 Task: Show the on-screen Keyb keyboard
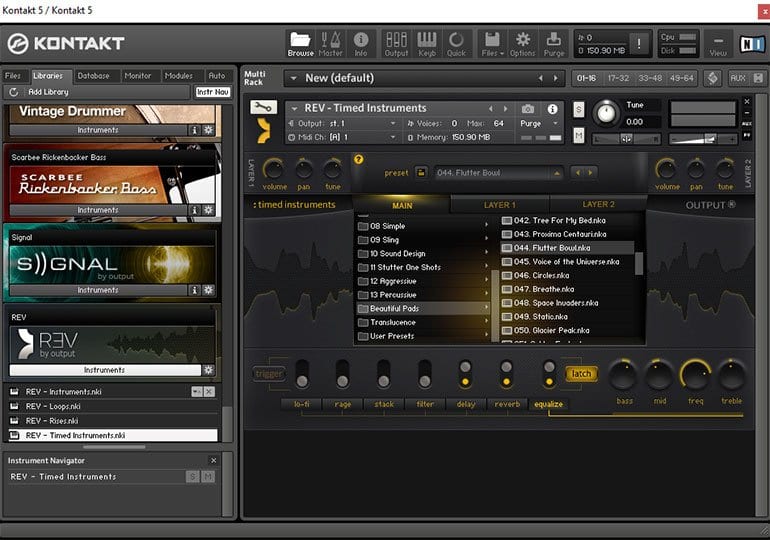(x=427, y=43)
